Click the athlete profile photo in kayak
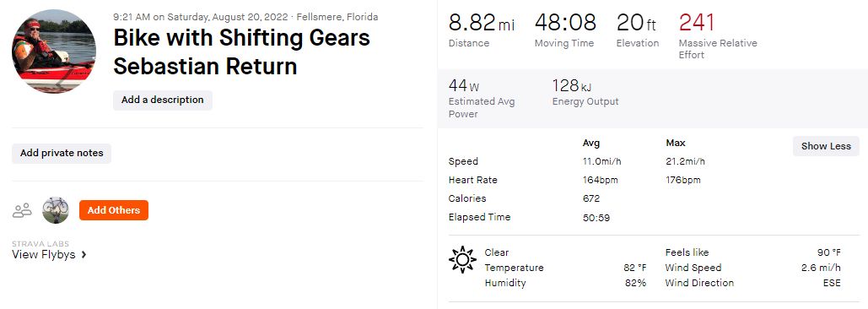 (x=54, y=51)
